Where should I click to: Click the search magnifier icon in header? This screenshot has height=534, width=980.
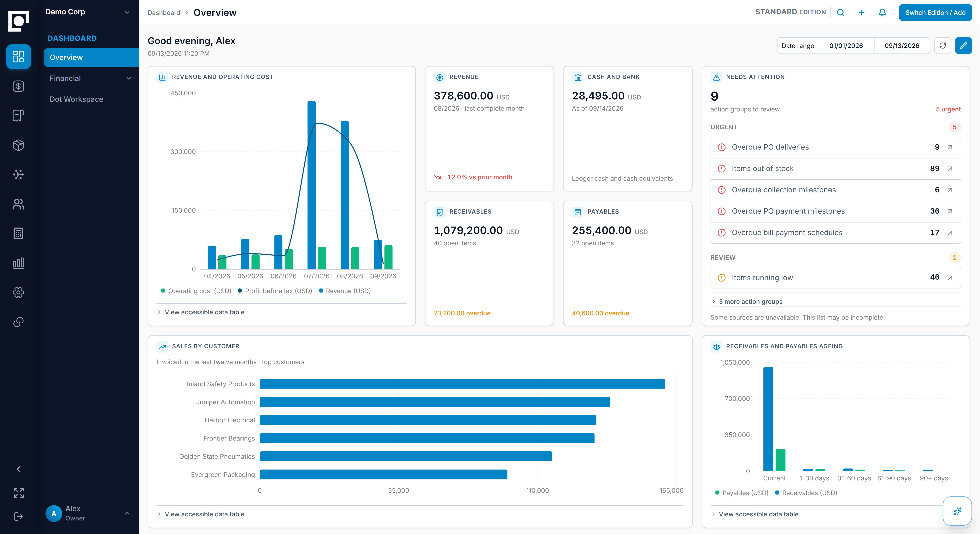841,13
